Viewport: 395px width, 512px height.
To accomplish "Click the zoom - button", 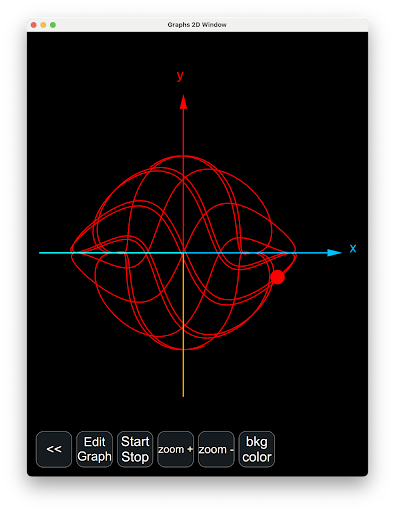I will tap(216, 449).
